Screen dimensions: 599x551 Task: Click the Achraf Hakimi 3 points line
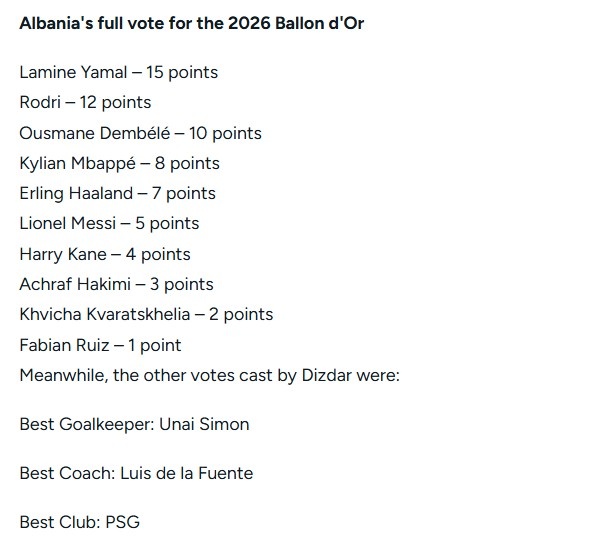click(x=116, y=284)
